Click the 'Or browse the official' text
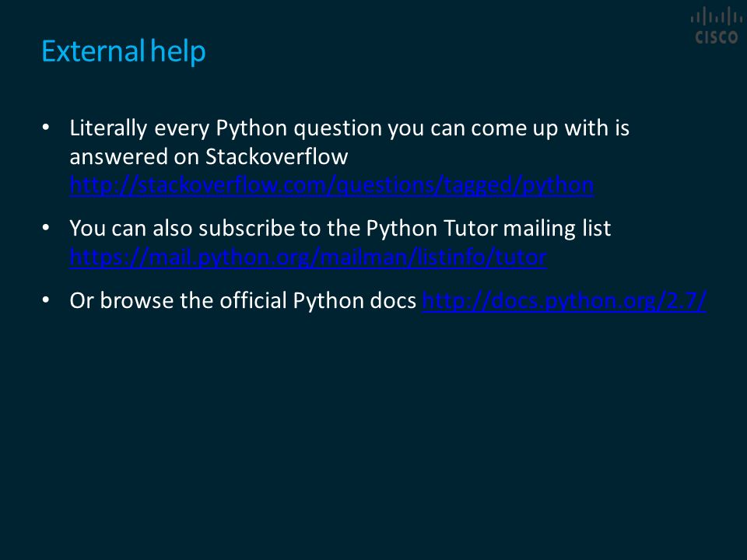This screenshot has width=747, height=560. (178, 300)
